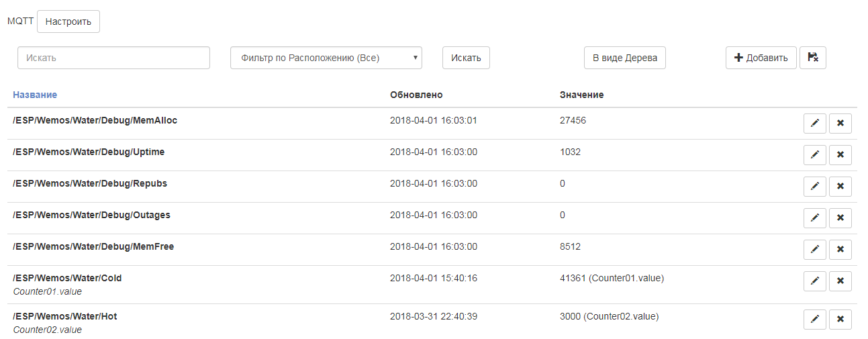Viewport: 868px width, 339px height.
Task: Edit the Outages topic row
Action: 814,218
